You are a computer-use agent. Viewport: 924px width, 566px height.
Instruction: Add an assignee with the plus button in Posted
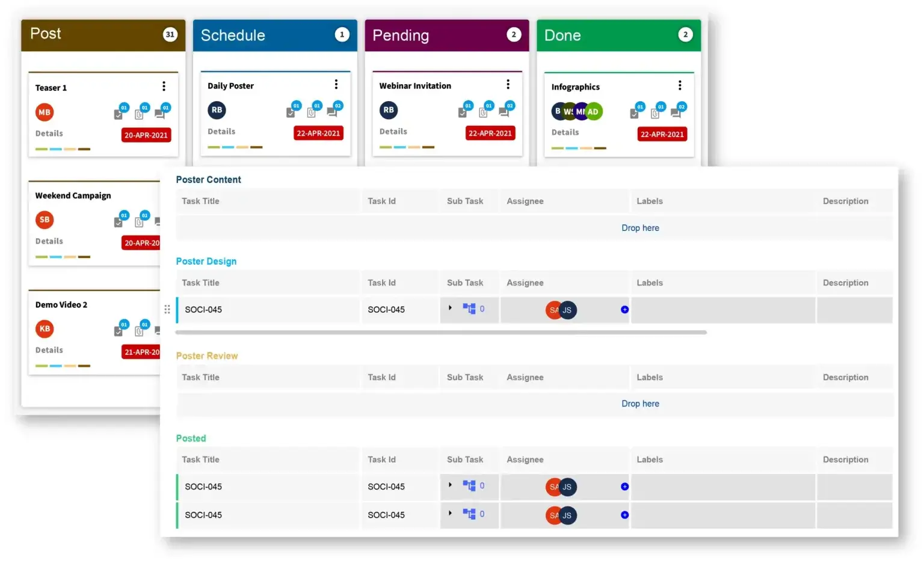624,487
